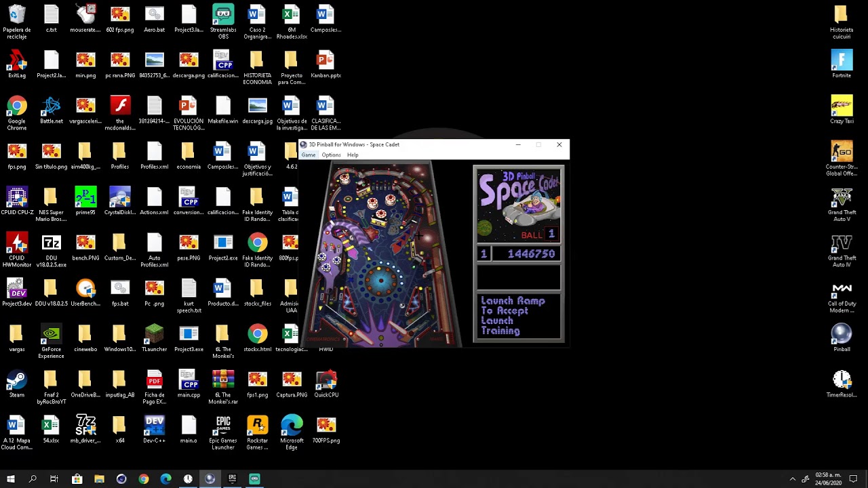The height and width of the screenshot is (488, 868).
Task: Open the notification center icon
Action: coord(854,479)
